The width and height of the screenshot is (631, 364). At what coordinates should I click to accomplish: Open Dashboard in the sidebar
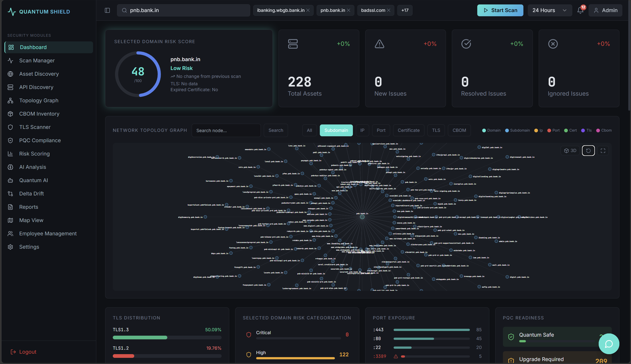point(49,47)
